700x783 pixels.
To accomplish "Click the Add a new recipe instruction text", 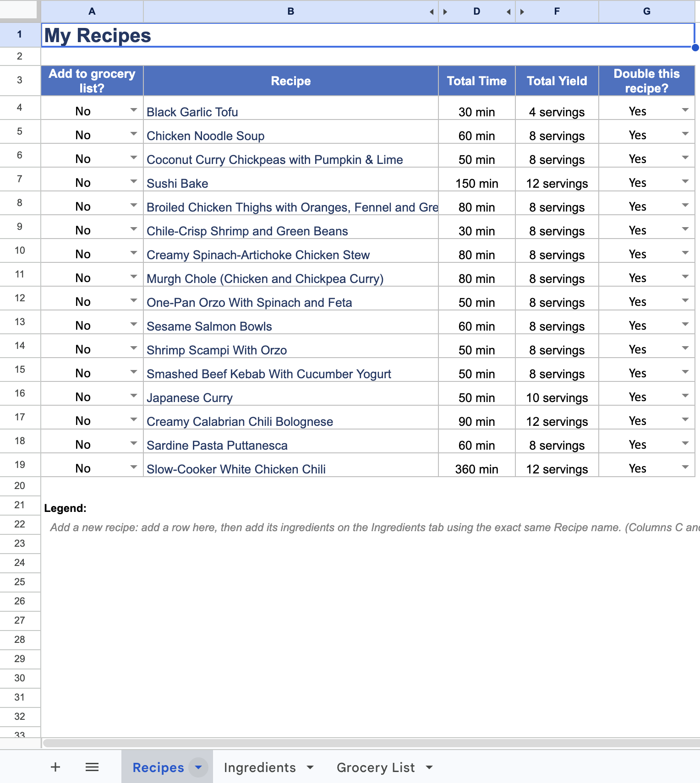I will click(x=375, y=527).
